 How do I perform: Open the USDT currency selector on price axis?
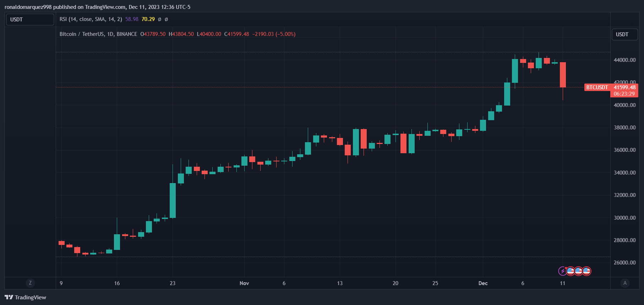(624, 34)
